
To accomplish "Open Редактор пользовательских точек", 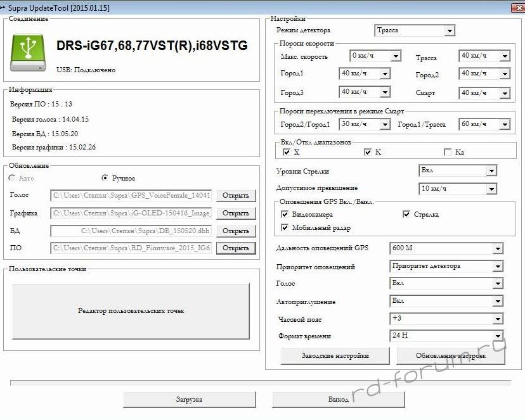I will tap(131, 311).
